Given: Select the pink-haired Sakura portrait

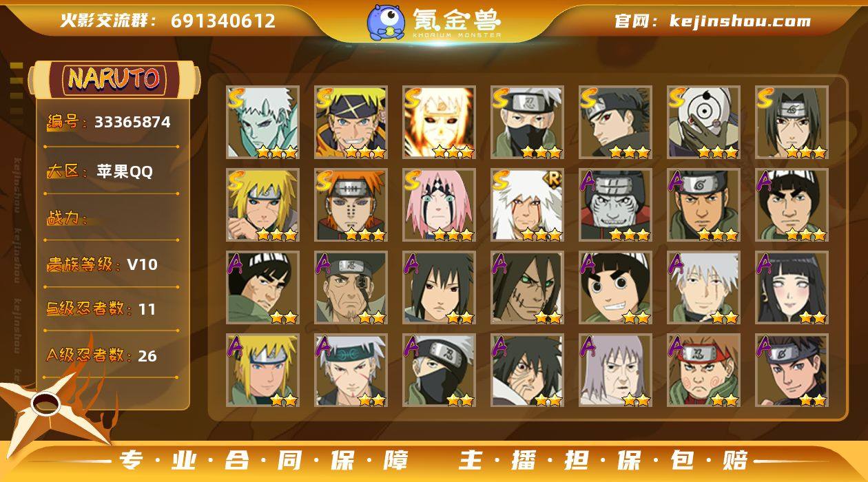Looking at the screenshot, I should coord(439,205).
